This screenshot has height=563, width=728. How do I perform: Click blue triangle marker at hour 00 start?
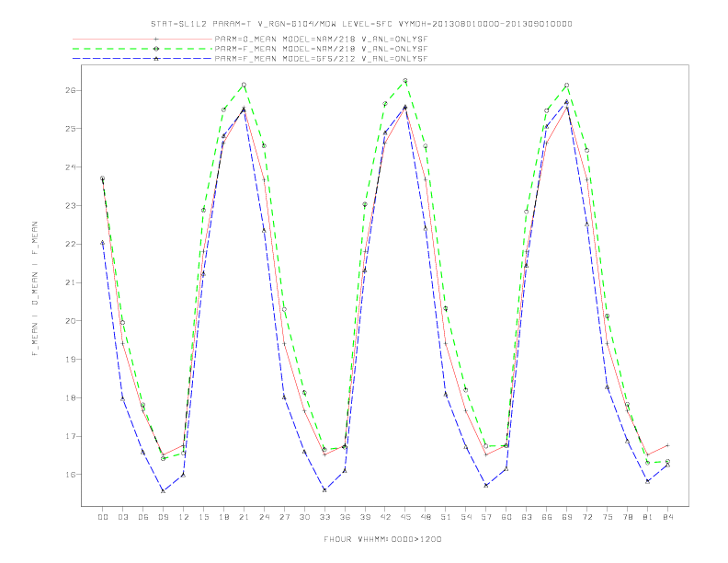click(x=103, y=243)
